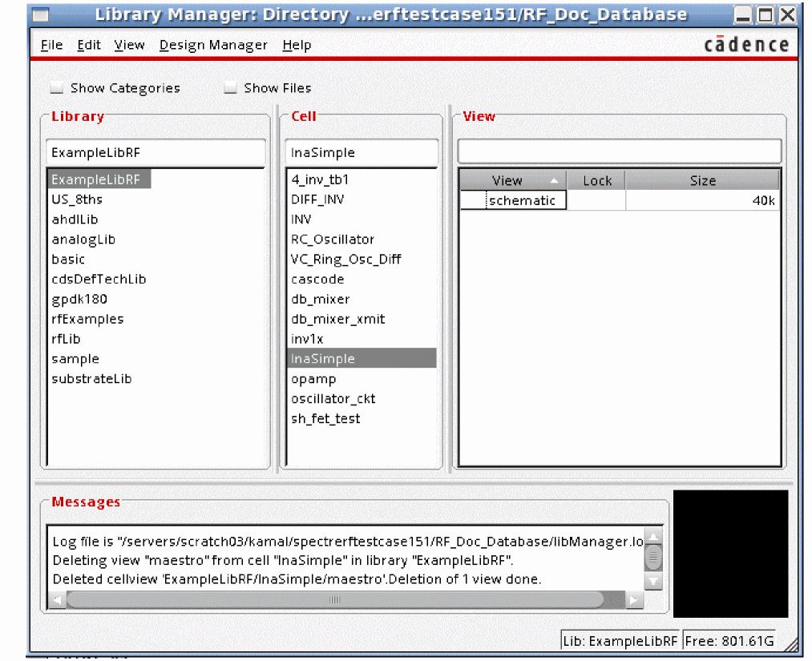The height and width of the screenshot is (661, 812).
Task: Select the sample library
Action: pyautogui.click(x=75, y=359)
